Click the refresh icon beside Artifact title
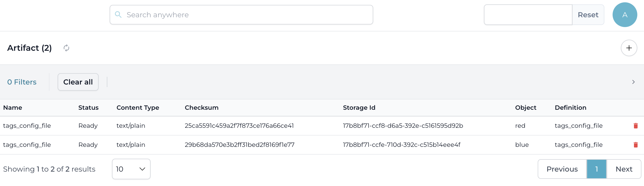The width and height of the screenshot is (644, 186). click(x=66, y=48)
